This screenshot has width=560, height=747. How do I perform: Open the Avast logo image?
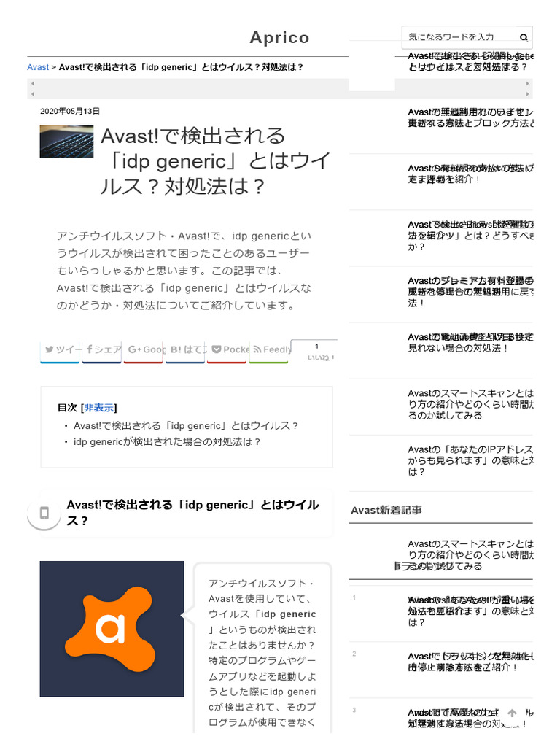click(x=112, y=629)
